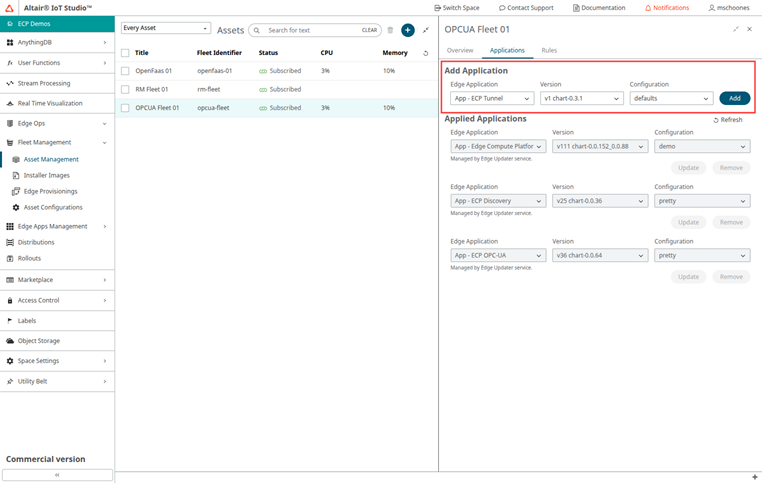The width and height of the screenshot is (762, 483).
Task: Click Refresh next to Applied Applications
Action: coord(727,120)
